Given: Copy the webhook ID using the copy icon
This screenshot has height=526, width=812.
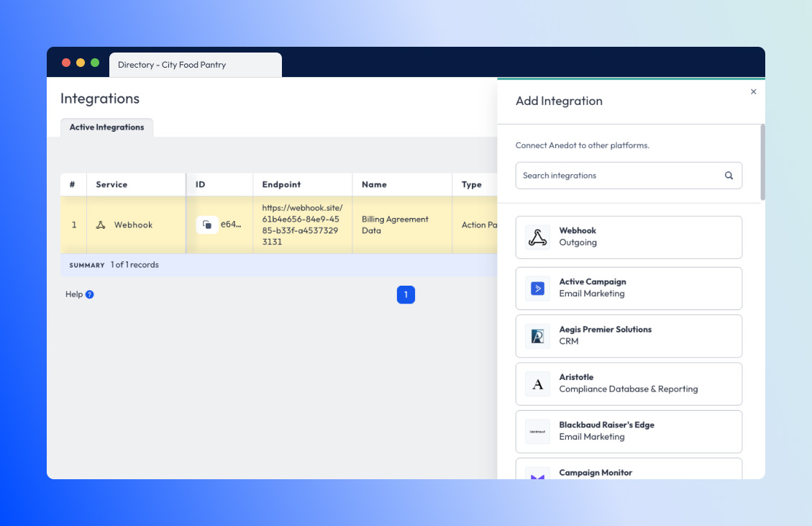Looking at the screenshot, I should click(x=208, y=225).
